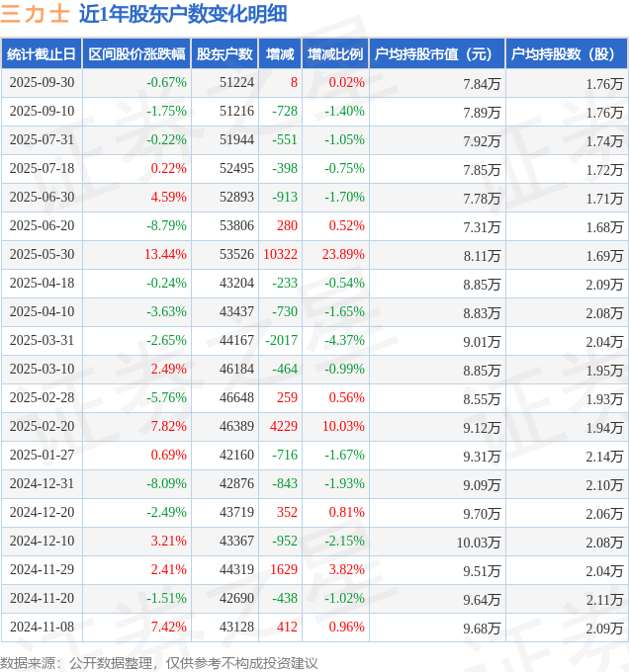Click the 三力士 stock name in title
Image resolution: width=629 pixels, height=672 pixels.
pos(35,14)
